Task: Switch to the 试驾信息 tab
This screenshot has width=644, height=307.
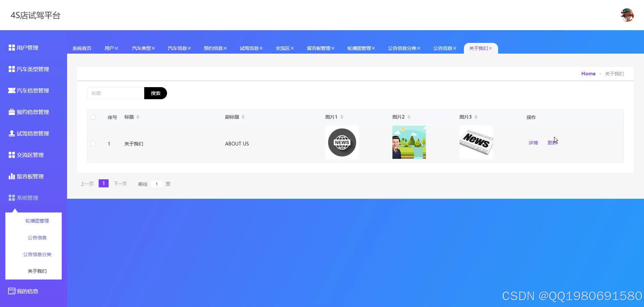Action: pos(249,48)
